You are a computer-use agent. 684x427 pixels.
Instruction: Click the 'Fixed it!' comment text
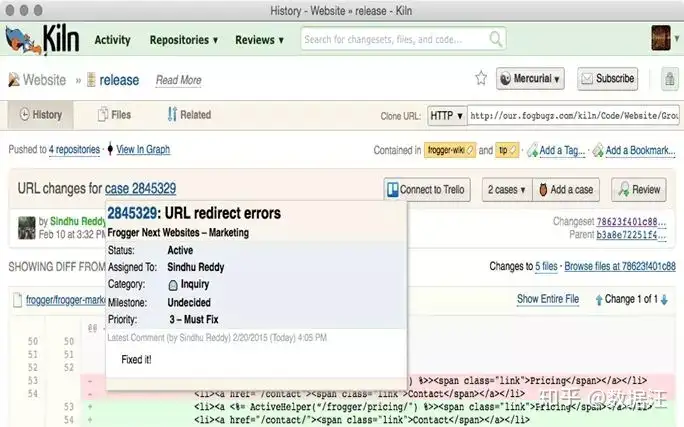tap(136, 360)
